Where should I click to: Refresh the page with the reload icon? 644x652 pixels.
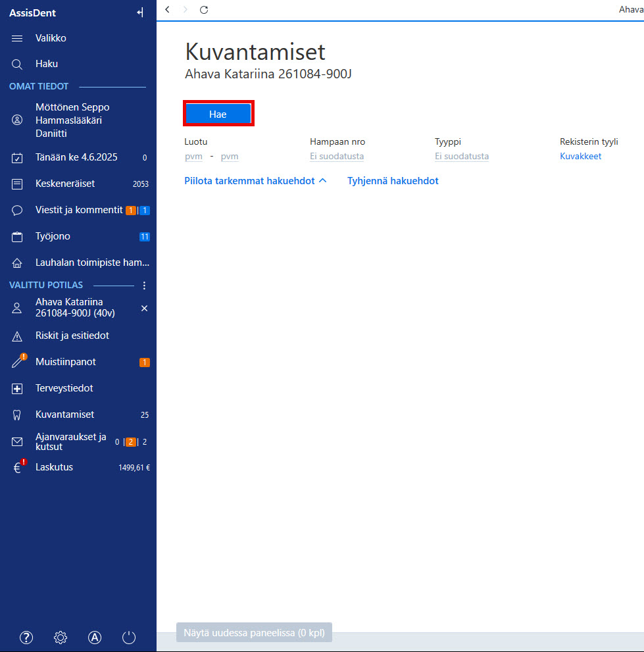[x=204, y=10]
